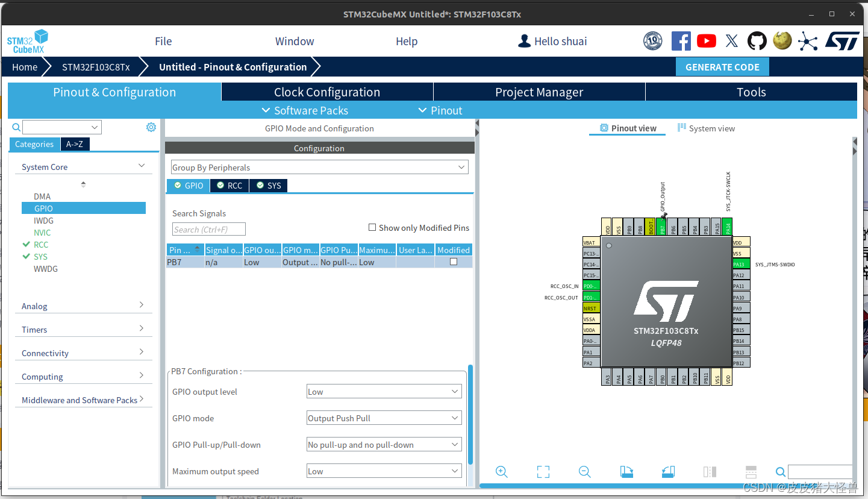Click the vertical split layout icon
The image size is (868, 499).
click(x=710, y=472)
